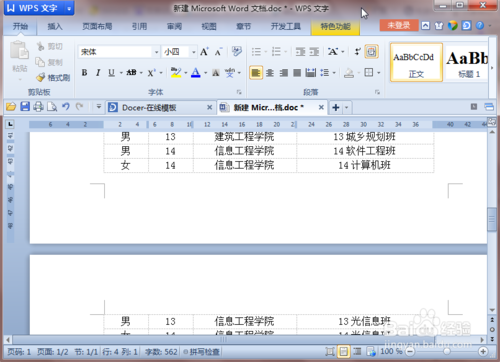
Task: Click the numbered list icon
Action: (276, 52)
